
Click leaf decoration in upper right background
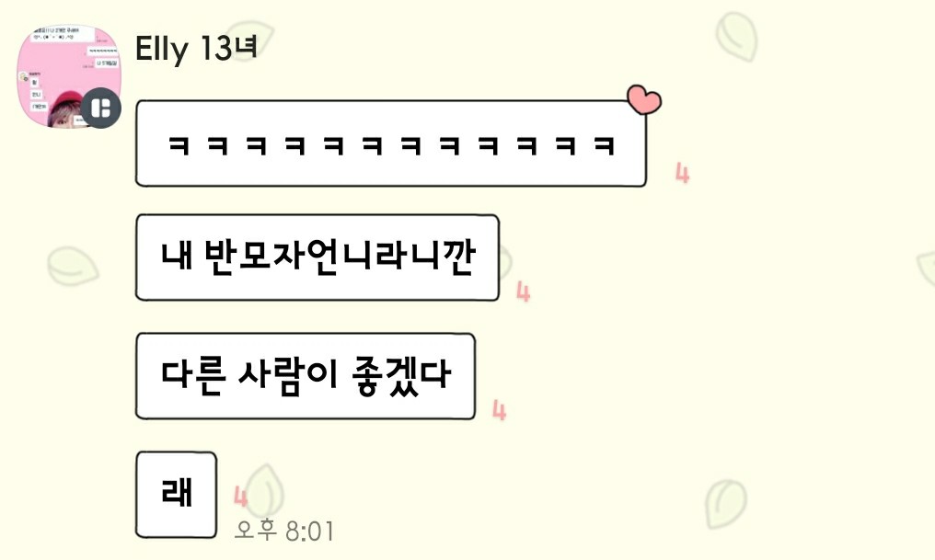[736, 37]
